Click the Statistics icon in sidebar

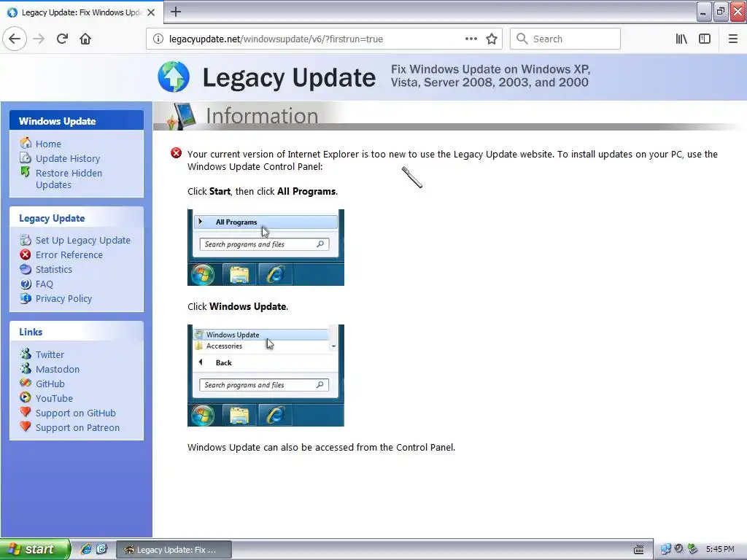(26, 269)
